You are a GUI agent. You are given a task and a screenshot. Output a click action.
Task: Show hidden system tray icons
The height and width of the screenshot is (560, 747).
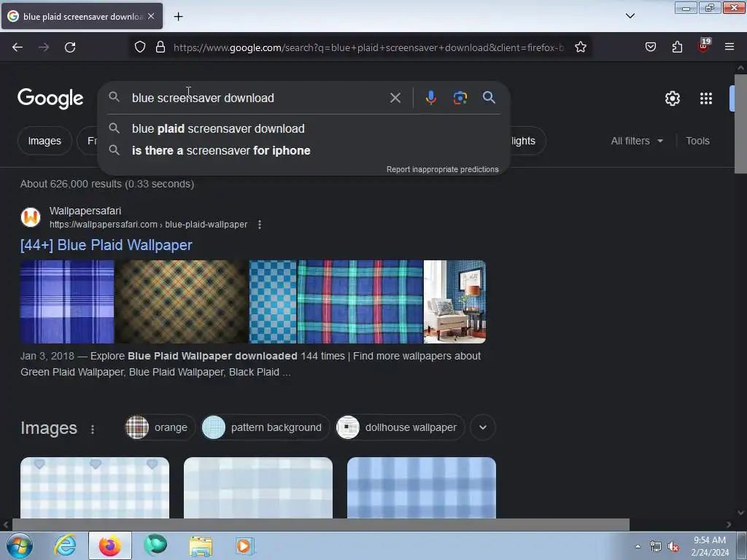[x=638, y=546]
